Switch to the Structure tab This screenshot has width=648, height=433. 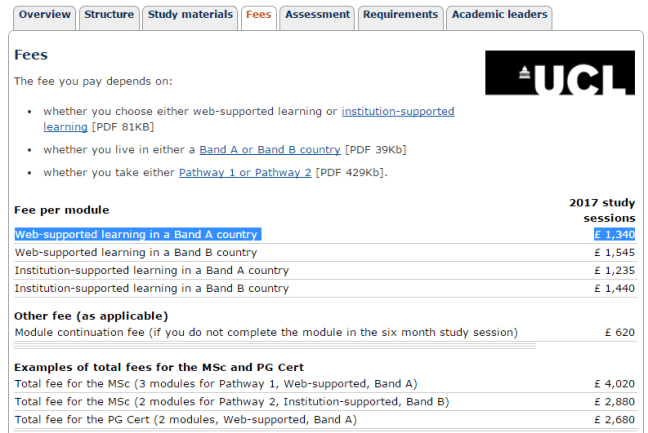pos(109,15)
